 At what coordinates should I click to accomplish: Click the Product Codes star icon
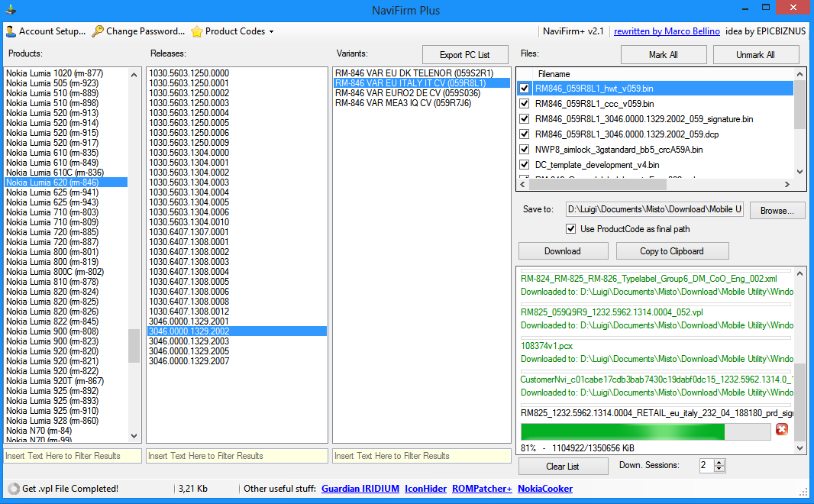point(197,31)
